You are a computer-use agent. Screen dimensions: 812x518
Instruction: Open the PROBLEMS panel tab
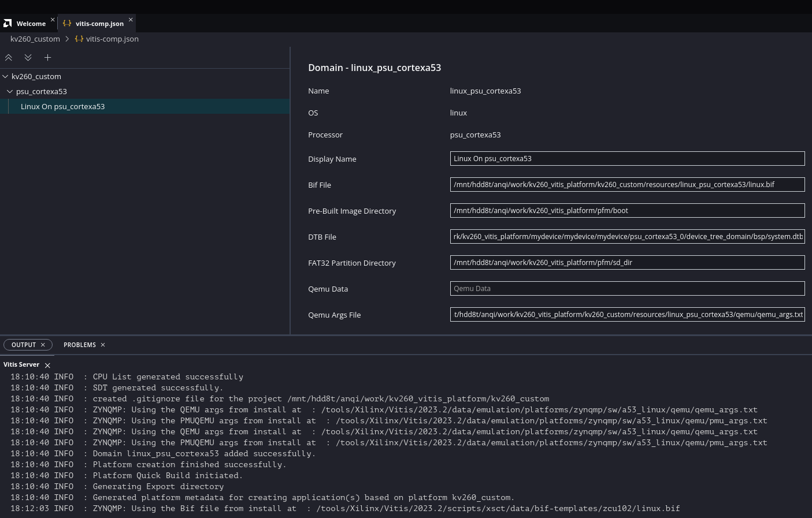tap(80, 345)
